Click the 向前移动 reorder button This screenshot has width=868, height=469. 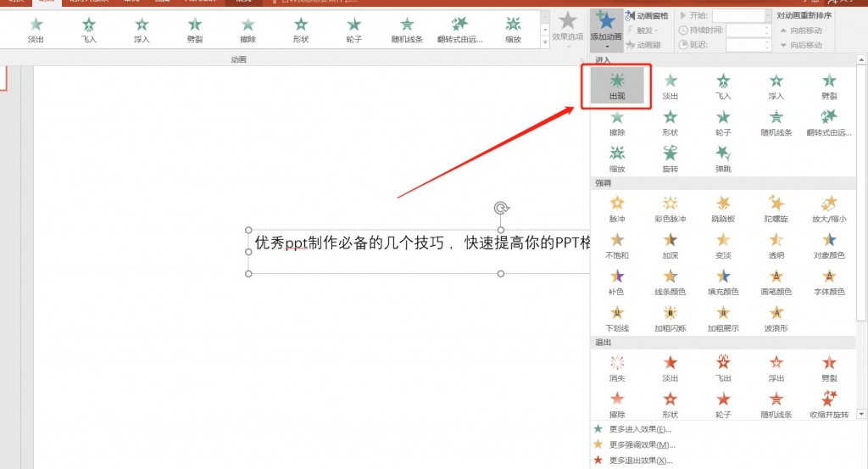(x=803, y=31)
